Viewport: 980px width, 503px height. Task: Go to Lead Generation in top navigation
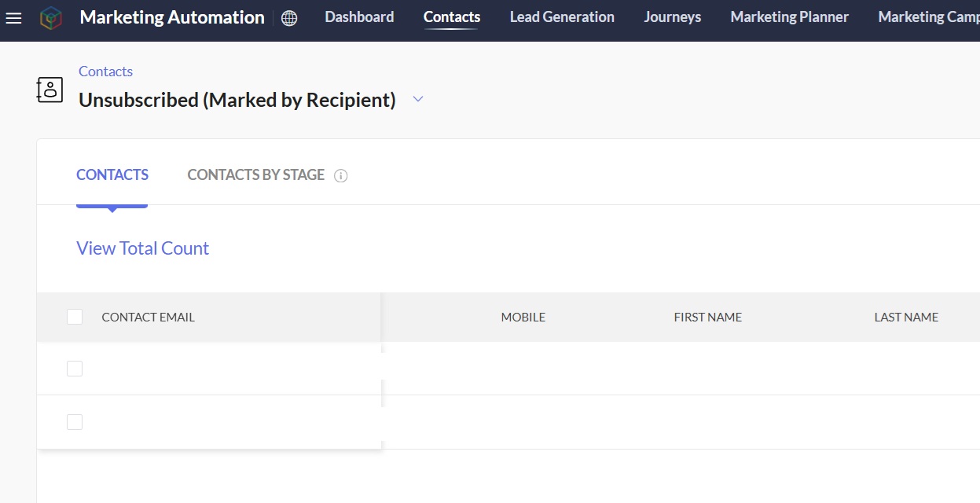tap(562, 17)
